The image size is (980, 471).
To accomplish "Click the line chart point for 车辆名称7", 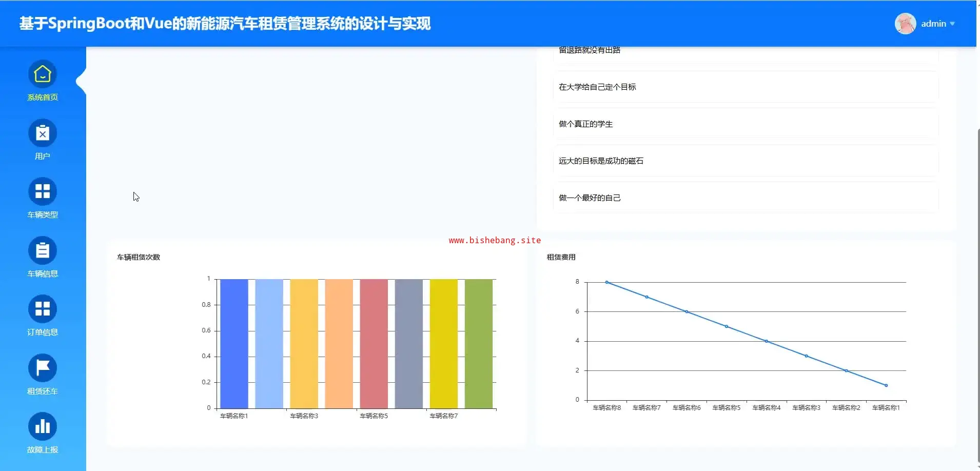I will [x=646, y=297].
